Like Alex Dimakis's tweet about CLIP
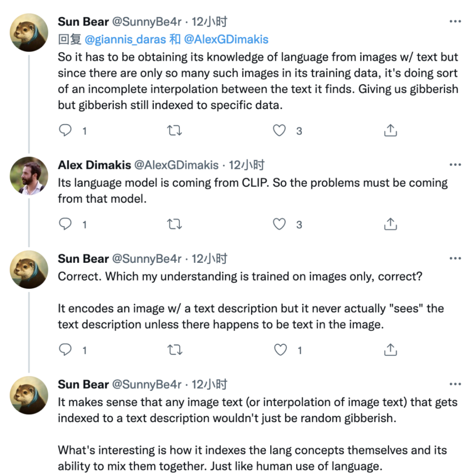This screenshot has width=474, height=476. coord(279,224)
